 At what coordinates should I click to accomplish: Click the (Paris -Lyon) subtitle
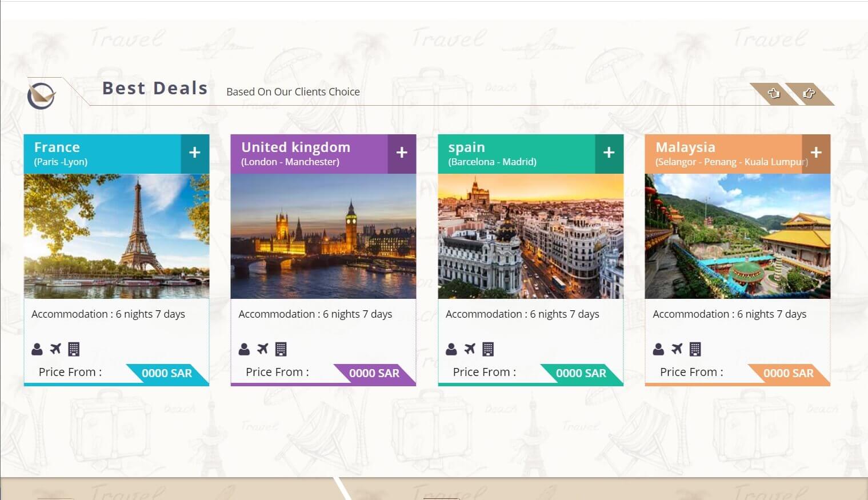tap(61, 162)
